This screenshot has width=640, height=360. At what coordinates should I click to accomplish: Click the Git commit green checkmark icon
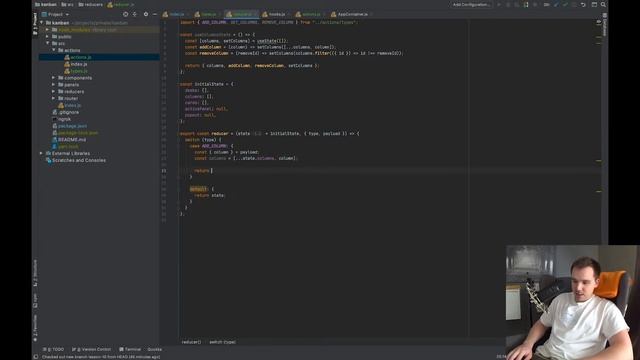click(x=565, y=4)
